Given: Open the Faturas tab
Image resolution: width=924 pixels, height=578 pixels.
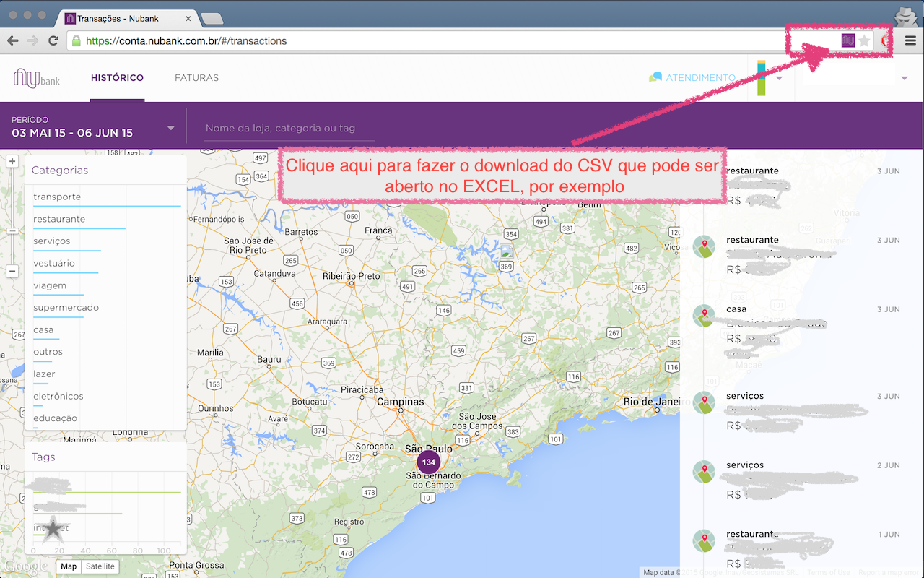Looking at the screenshot, I should coord(196,78).
